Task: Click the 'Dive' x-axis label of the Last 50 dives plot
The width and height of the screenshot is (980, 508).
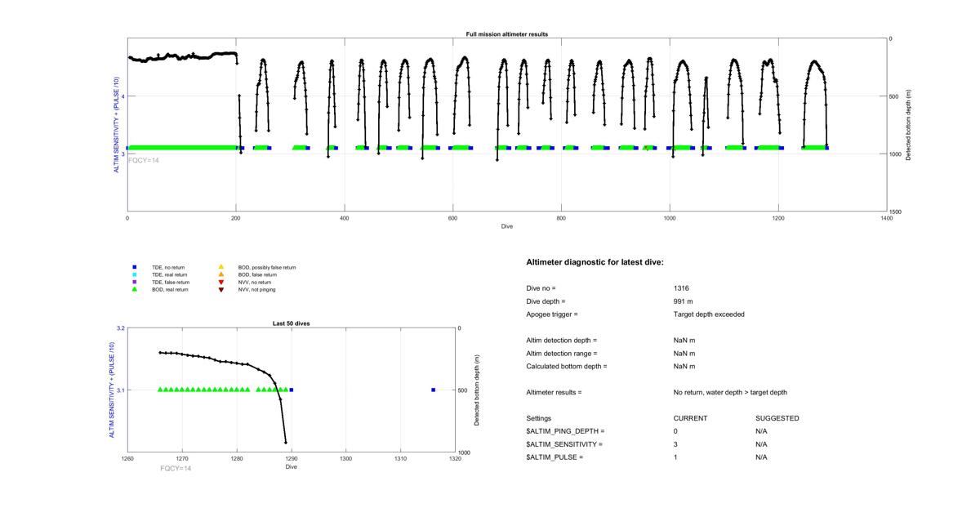Action: 291,466
